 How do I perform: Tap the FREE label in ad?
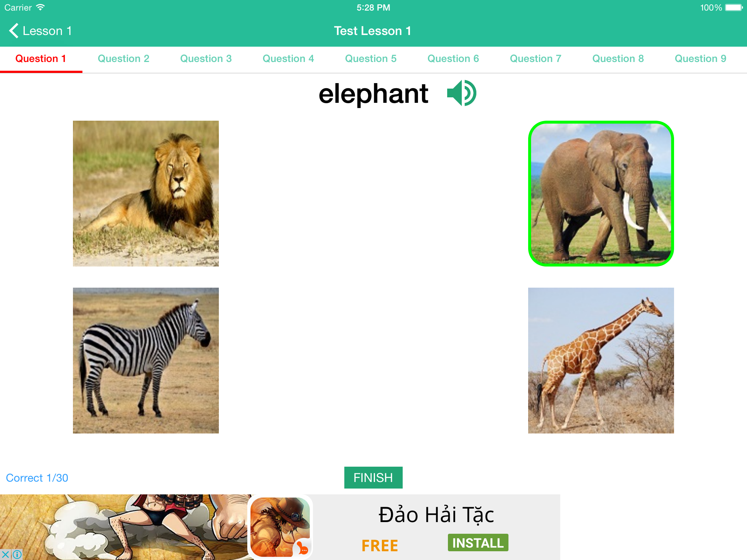pyautogui.click(x=380, y=546)
